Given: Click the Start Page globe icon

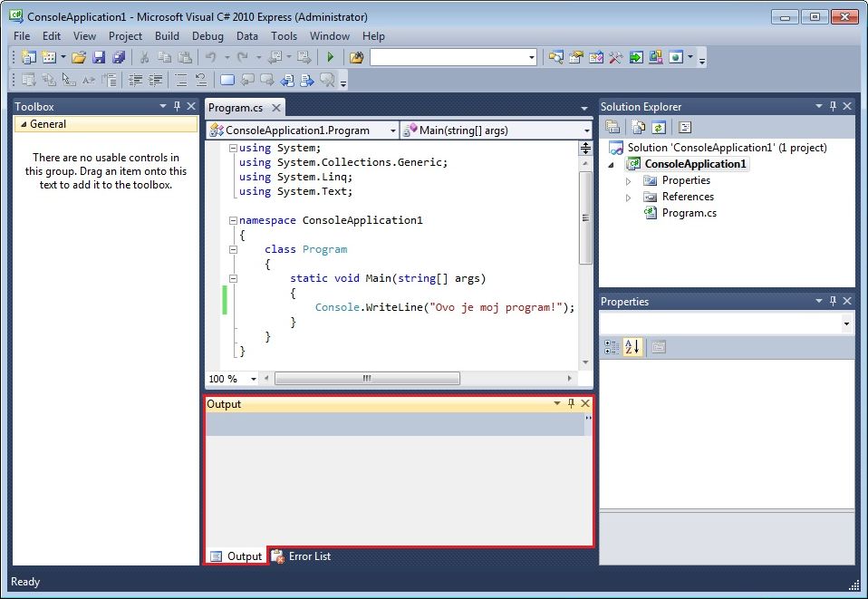Looking at the screenshot, I should pos(676,57).
